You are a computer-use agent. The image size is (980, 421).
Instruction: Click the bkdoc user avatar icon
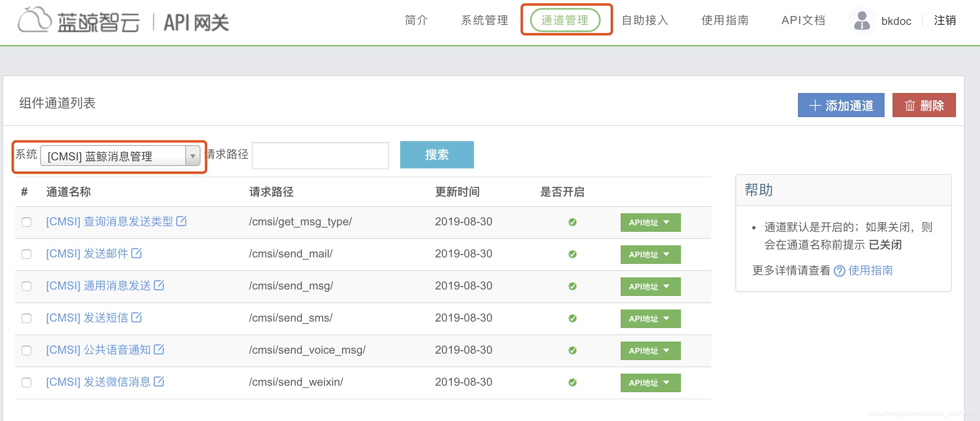point(861,21)
